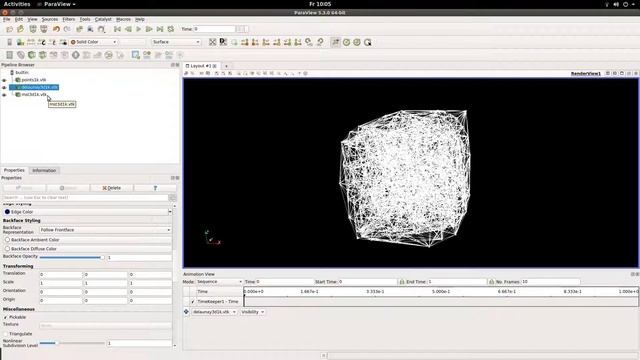Screen dimensions: 640x360
Task: Click the Undo icon
Action: coord(56,29)
